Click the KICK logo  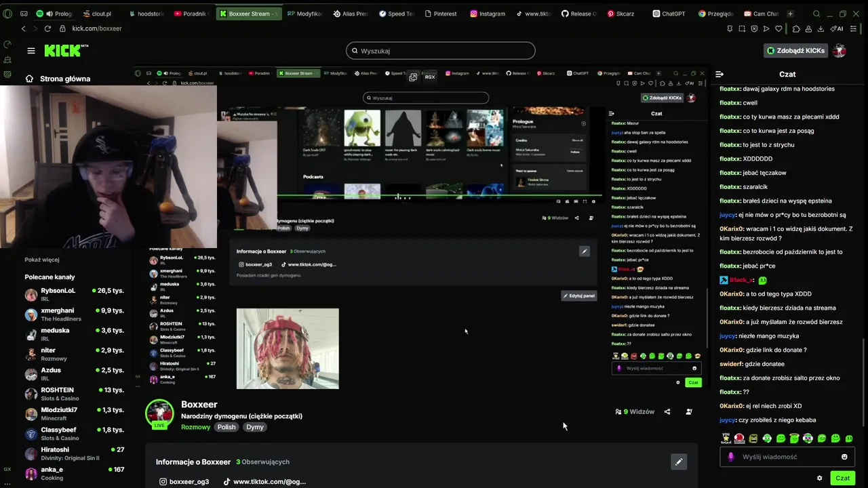[x=66, y=50]
